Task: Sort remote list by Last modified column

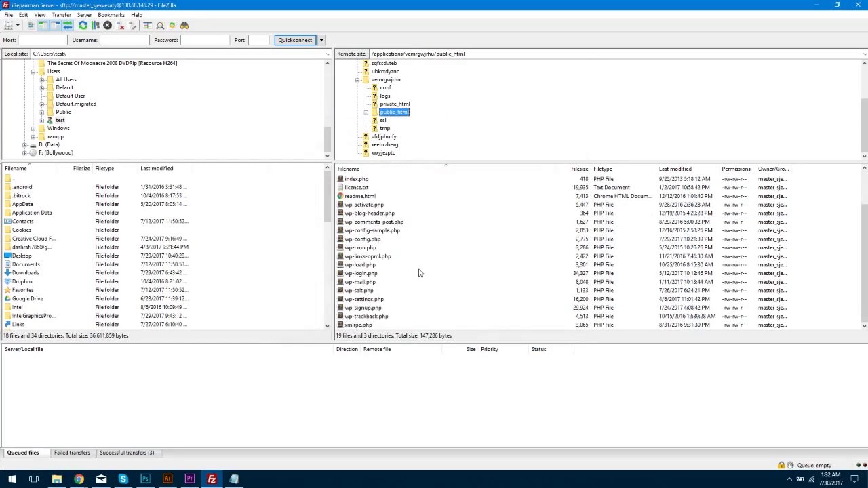Action: (x=675, y=169)
